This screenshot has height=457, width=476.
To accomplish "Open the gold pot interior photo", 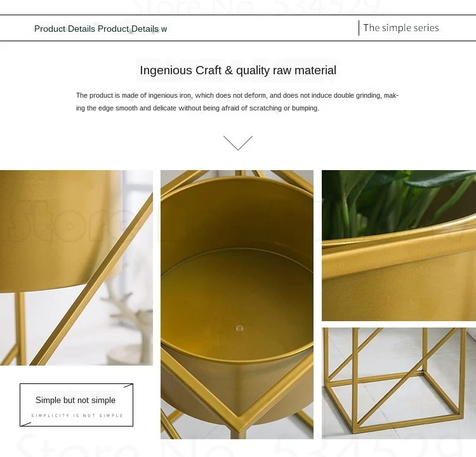I will coord(237,304).
